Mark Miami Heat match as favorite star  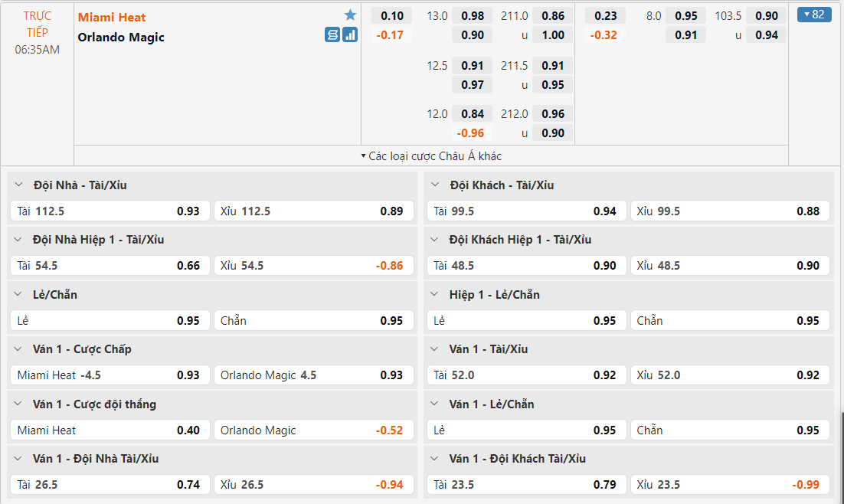pyautogui.click(x=350, y=15)
